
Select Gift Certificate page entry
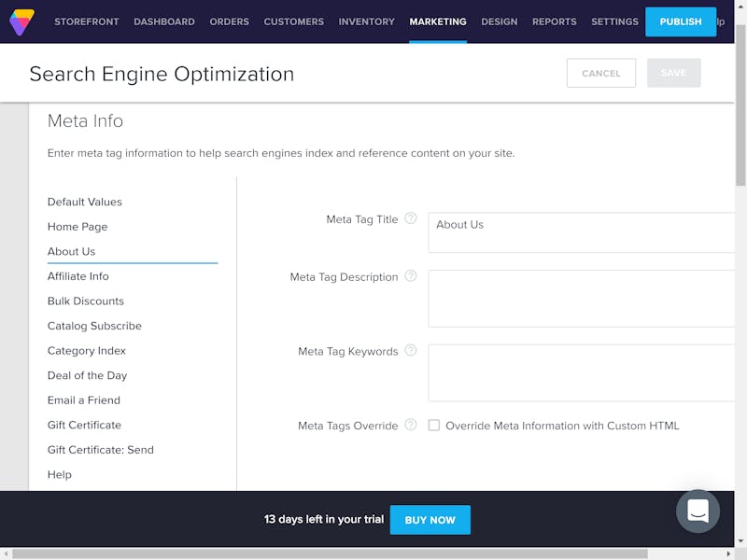tap(84, 425)
